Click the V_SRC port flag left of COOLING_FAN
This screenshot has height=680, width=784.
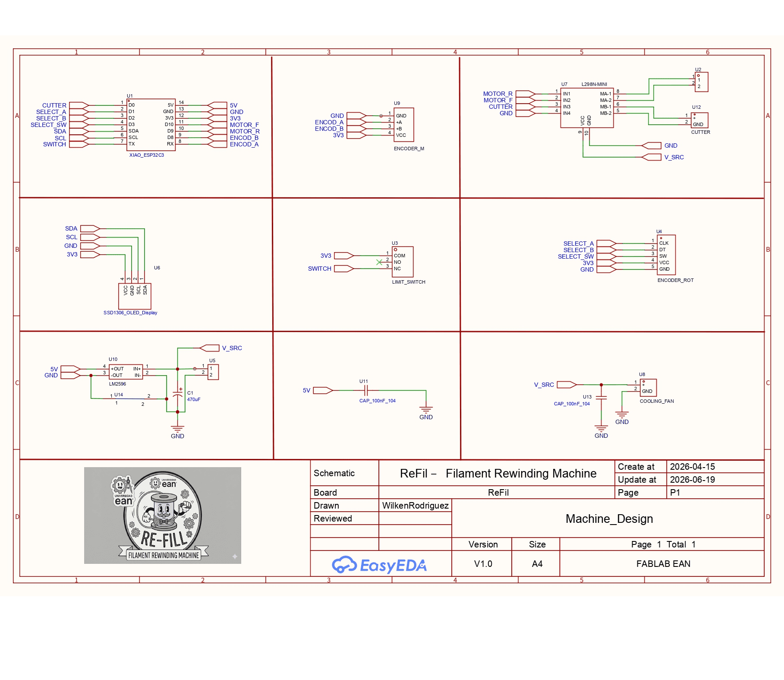click(x=567, y=385)
